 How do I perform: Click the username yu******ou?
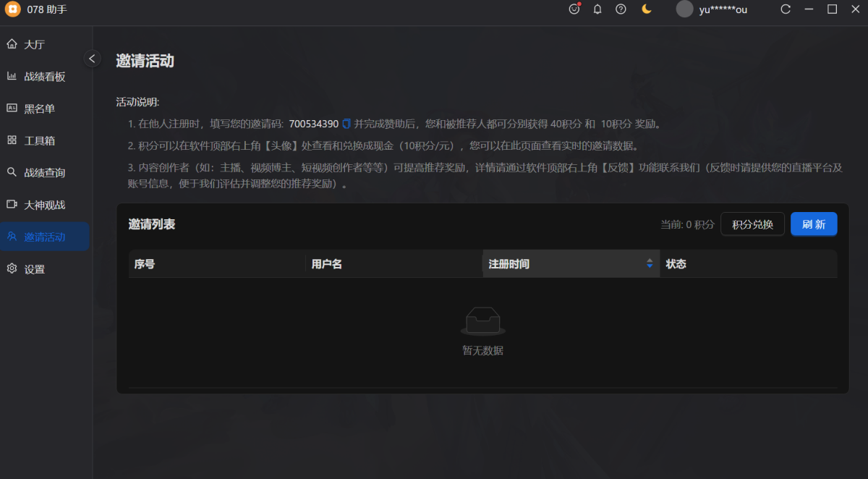point(723,9)
